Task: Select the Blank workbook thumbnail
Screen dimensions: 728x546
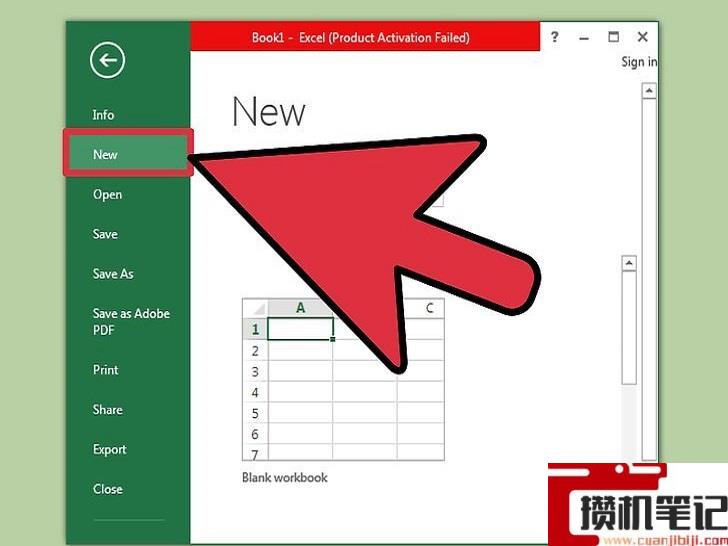Action: (343, 379)
